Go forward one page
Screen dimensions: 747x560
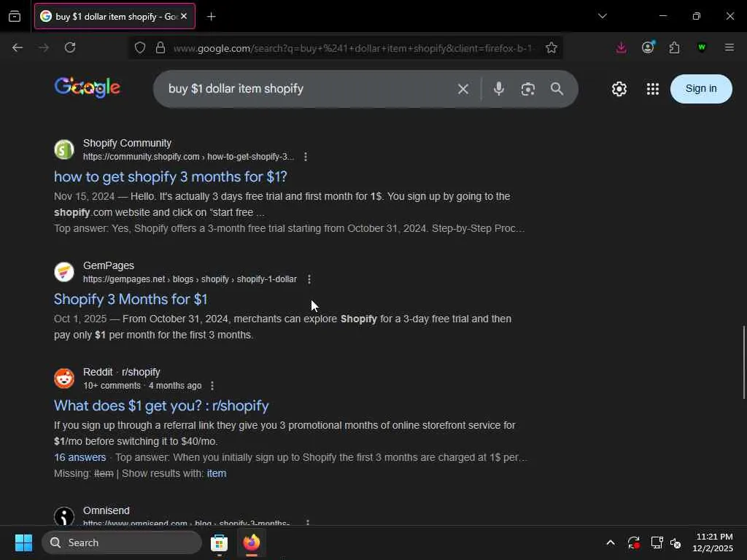(44, 47)
